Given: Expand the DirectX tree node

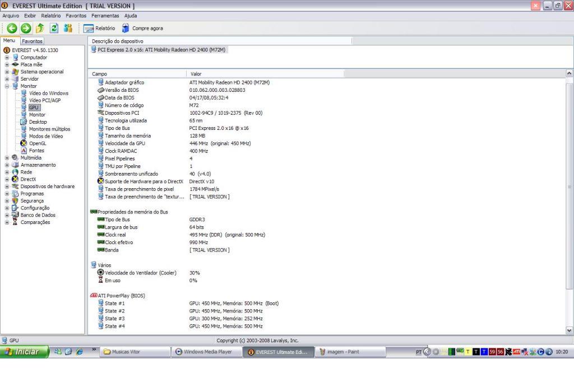Looking at the screenshot, I should [x=7, y=179].
